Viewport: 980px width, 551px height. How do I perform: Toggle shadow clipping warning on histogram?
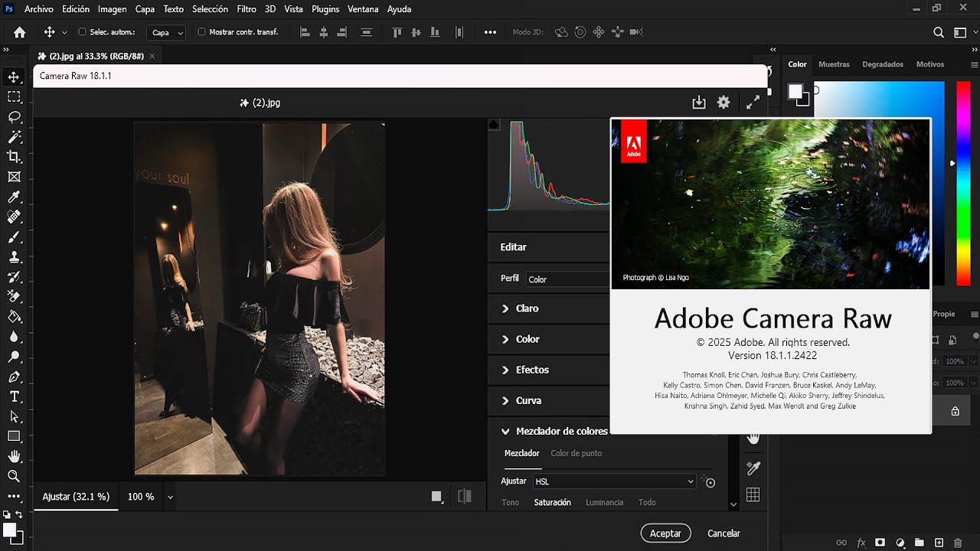click(494, 125)
